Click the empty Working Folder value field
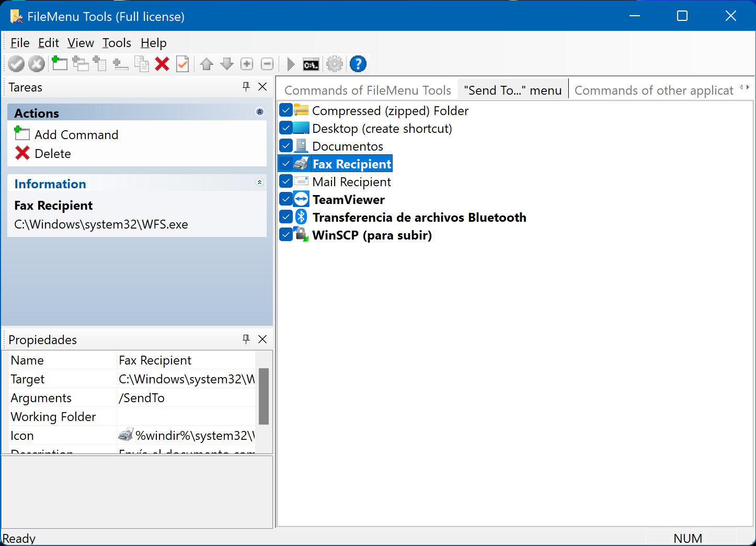Screen dimensions: 756x546 pos(187,416)
